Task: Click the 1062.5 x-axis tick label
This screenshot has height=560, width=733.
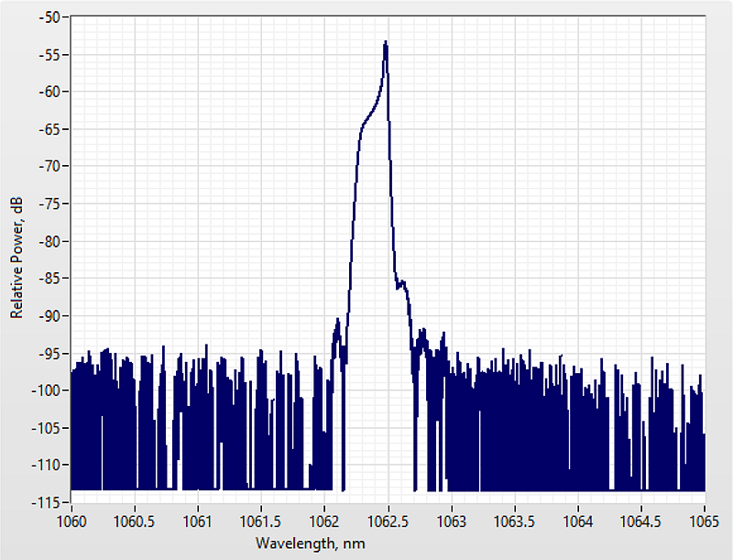Action: click(388, 521)
